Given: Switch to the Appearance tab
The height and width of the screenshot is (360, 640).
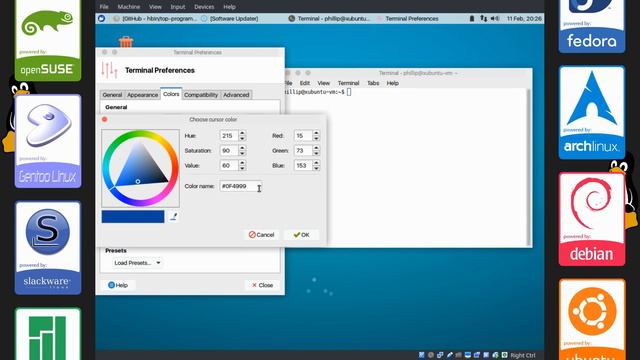Looking at the screenshot, I should coord(142,95).
